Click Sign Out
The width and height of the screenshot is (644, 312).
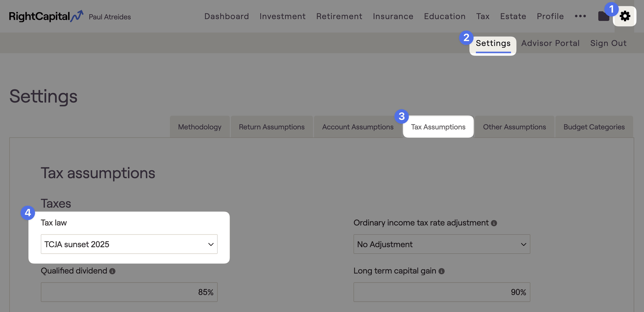[608, 43]
